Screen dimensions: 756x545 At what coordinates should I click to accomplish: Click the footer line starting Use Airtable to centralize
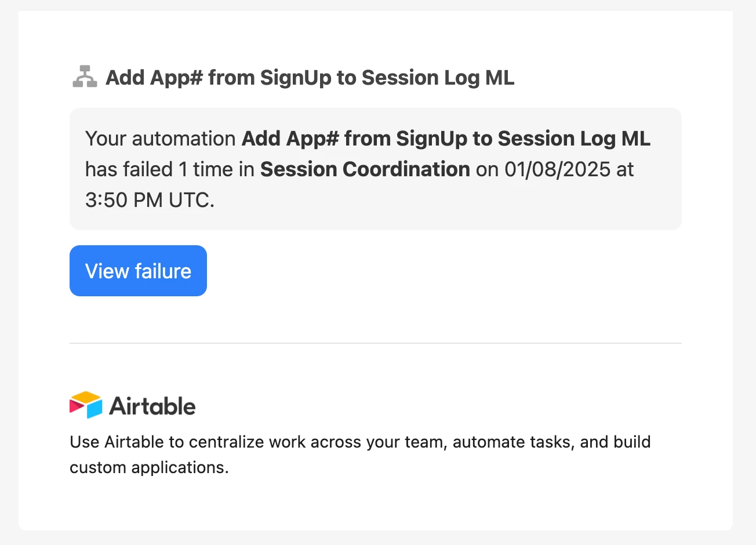tap(360, 442)
